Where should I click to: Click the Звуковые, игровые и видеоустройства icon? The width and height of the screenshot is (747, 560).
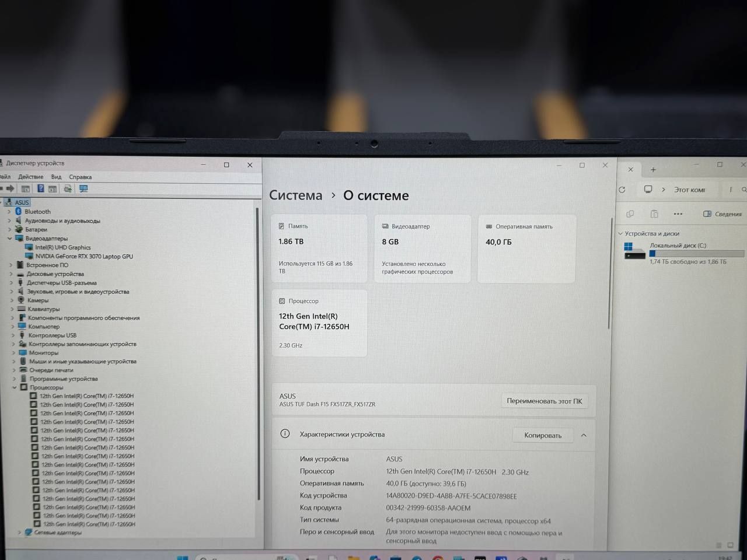pos(21,291)
